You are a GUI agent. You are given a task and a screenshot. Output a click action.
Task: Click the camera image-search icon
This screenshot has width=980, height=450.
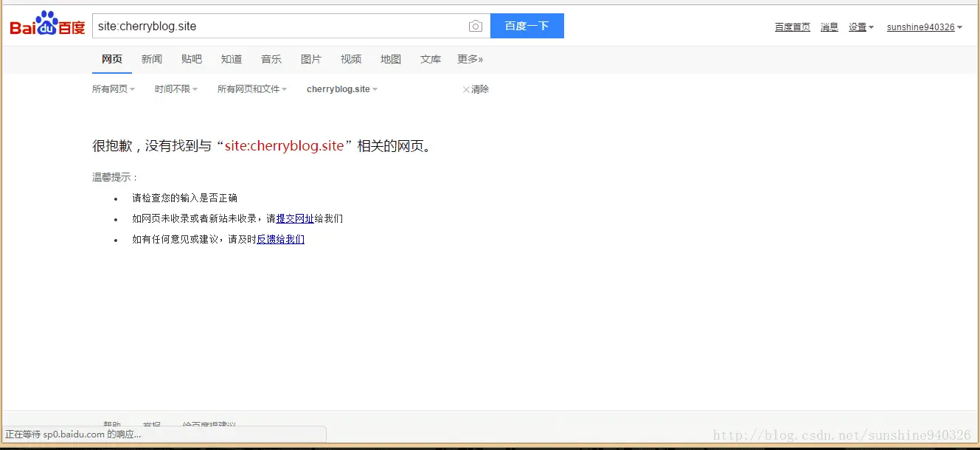point(476,27)
